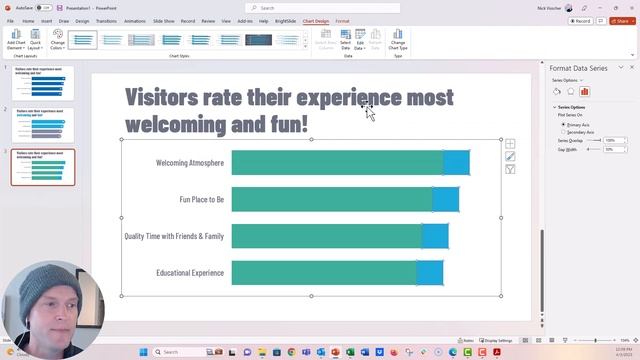The width and height of the screenshot is (640, 360).
Task: Select slide 1 thumbnail
Action: point(43,83)
